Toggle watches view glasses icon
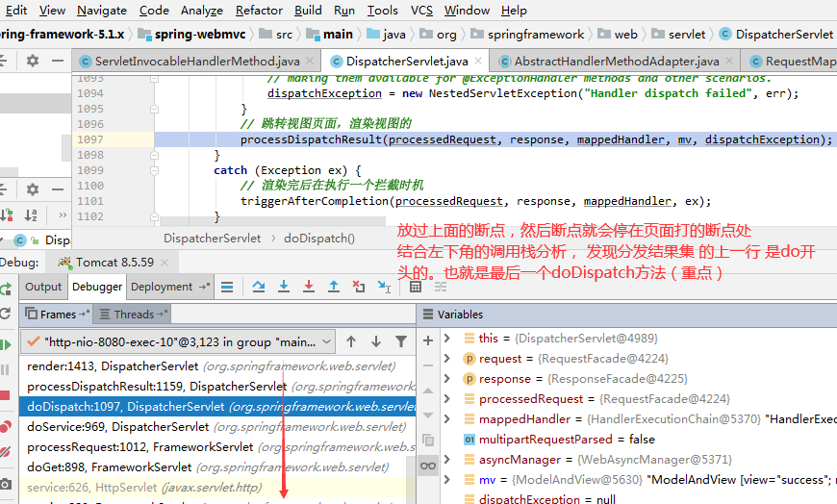Screen dimensions: 837x504 point(427,466)
